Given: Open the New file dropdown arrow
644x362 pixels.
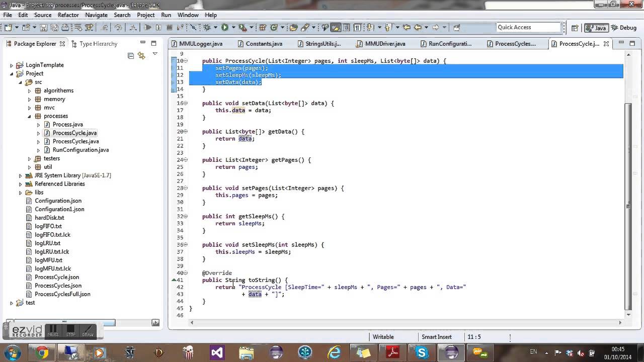Looking at the screenshot, I should pos(17,28).
